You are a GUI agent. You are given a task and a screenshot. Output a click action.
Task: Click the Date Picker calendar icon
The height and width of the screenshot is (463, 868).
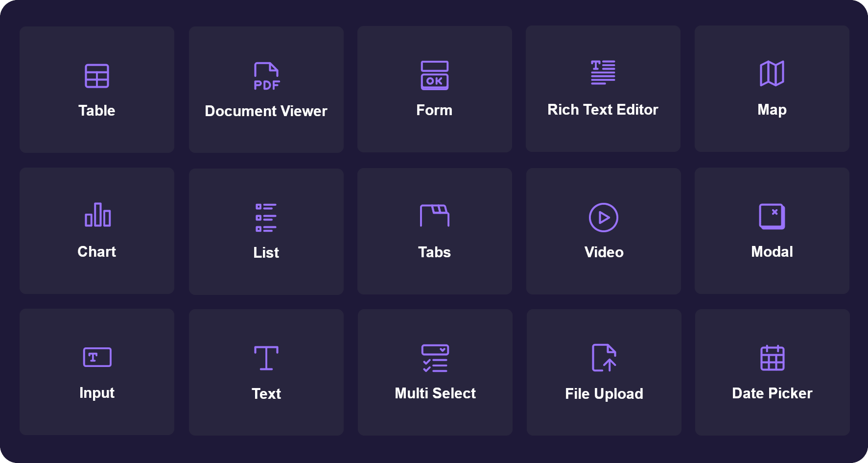(x=773, y=358)
